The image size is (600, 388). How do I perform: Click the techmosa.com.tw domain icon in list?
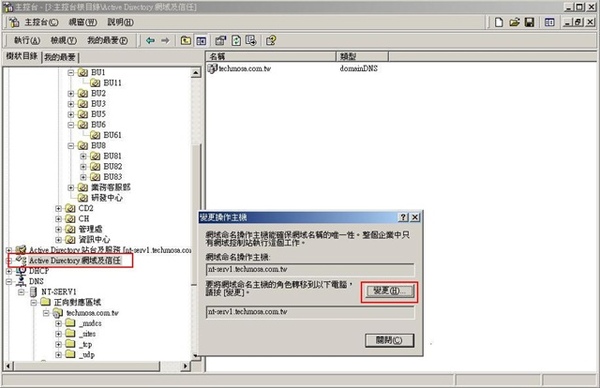click(212, 68)
